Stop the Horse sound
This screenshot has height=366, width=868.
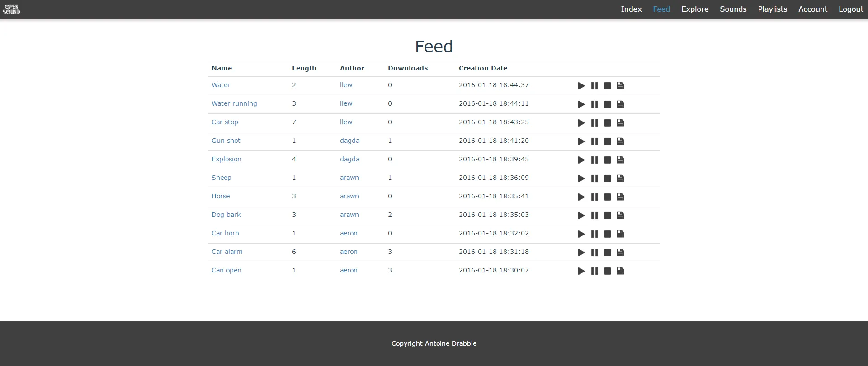[608, 197]
